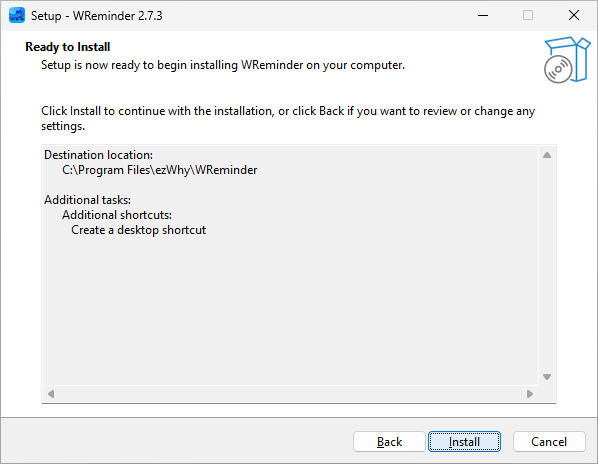Click the scroll down arrow in summary box
The height and width of the screenshot is (464, 598).
(x=547, y=377)
